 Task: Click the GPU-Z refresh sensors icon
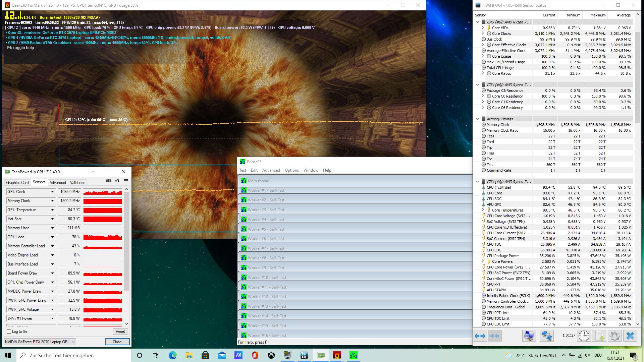click(x=117, y=181)
